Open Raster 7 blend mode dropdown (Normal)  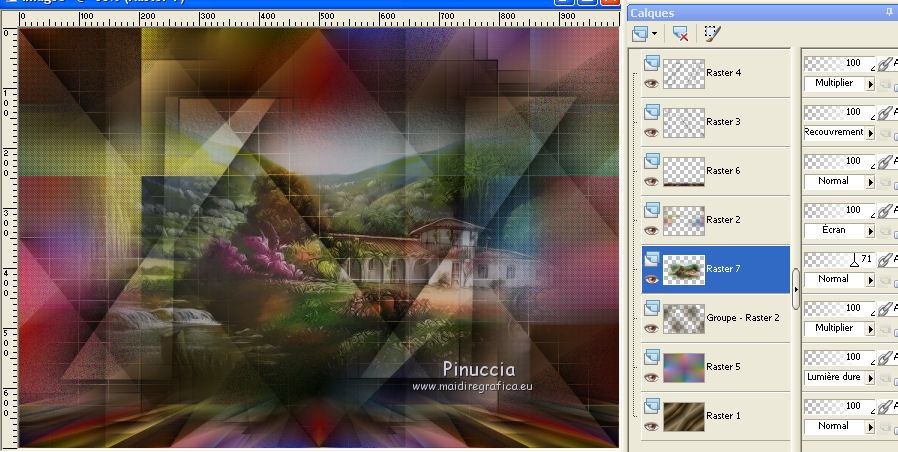tap(870, 280)
